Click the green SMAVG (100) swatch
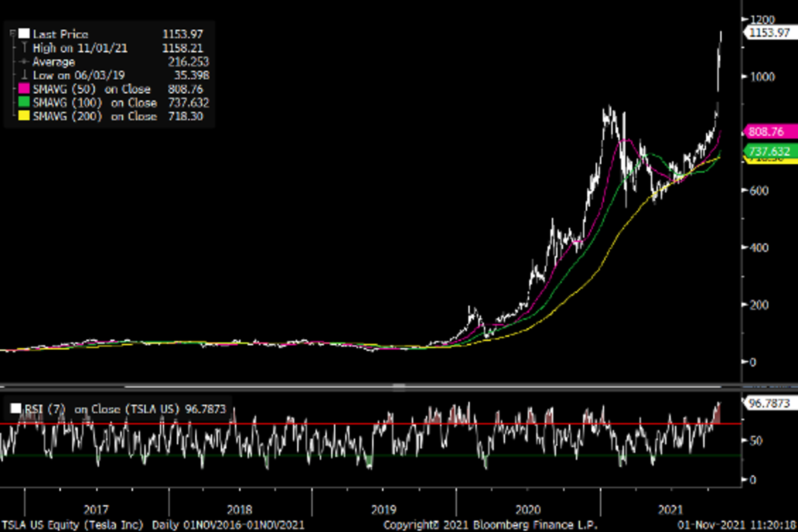Screen dimensions: 798x532 (x=24, y=102)
